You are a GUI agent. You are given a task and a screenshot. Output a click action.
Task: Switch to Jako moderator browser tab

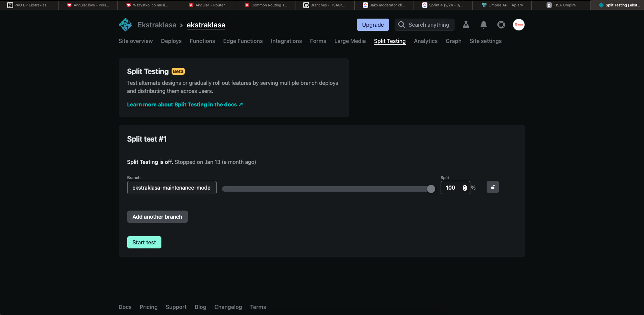384,5
